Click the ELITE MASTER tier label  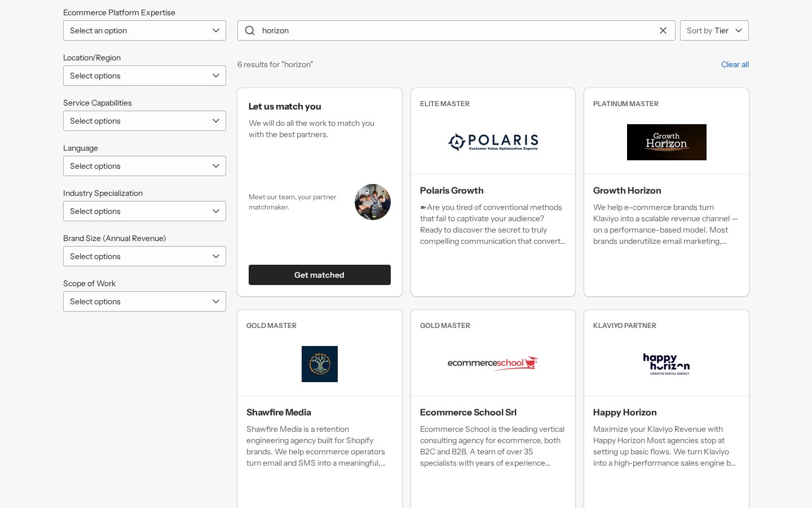click(445, 104)
